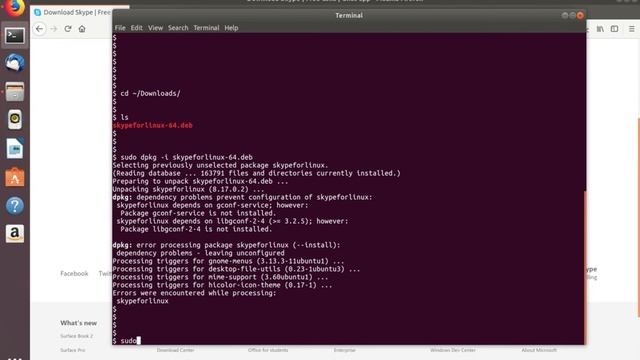Click Firefox back arrow button
640x360 pixels.
pyautogui.click(x=40, y=29)
